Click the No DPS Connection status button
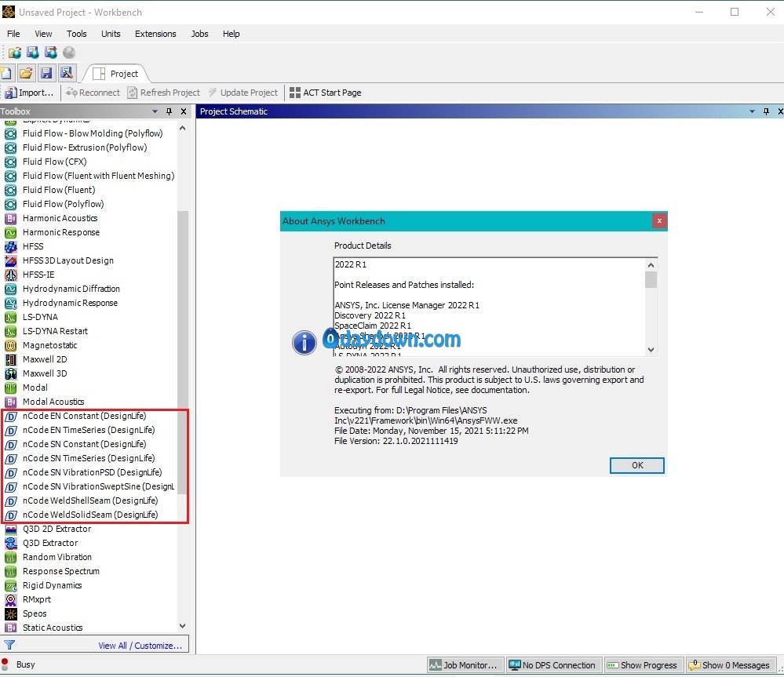 552,665
